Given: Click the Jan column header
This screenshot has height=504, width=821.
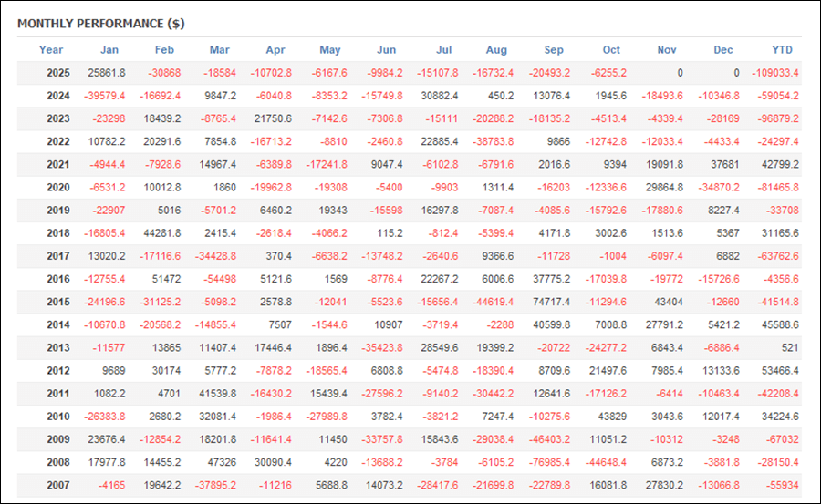Looking at the screenshot, I should pyautogui.click(x=109, y=50).
